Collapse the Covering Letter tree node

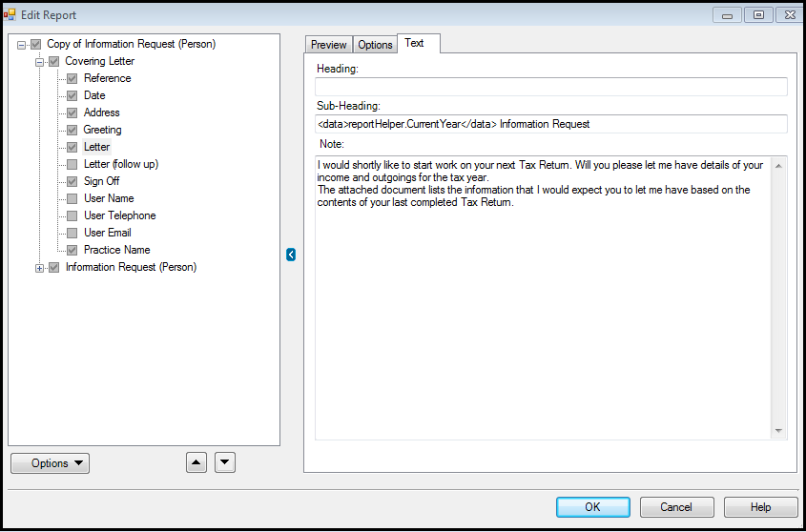[x=40, y=62]
